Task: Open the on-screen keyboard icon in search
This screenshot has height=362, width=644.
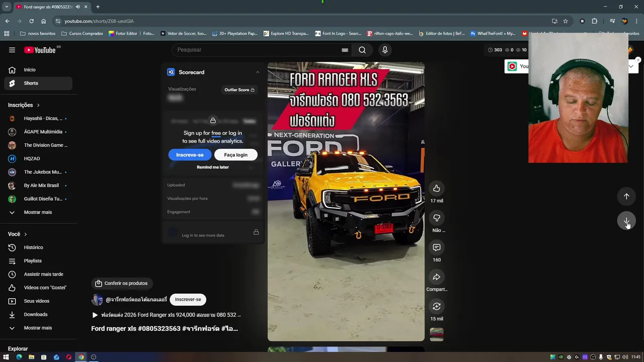Action: click(x=345, y=50)
